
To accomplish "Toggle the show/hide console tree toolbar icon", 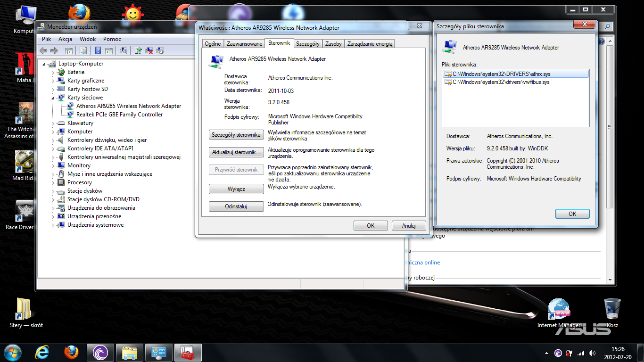I will click(x=69, y=50).
